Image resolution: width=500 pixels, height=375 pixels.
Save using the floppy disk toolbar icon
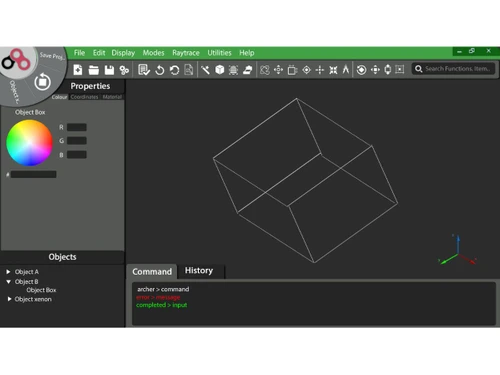click(109, 70)
